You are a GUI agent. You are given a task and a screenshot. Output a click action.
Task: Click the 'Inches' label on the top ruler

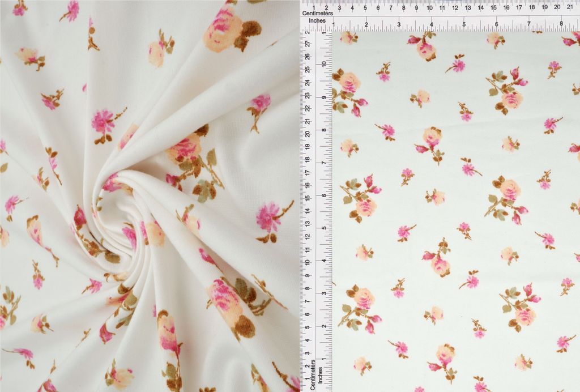[317, 21]
